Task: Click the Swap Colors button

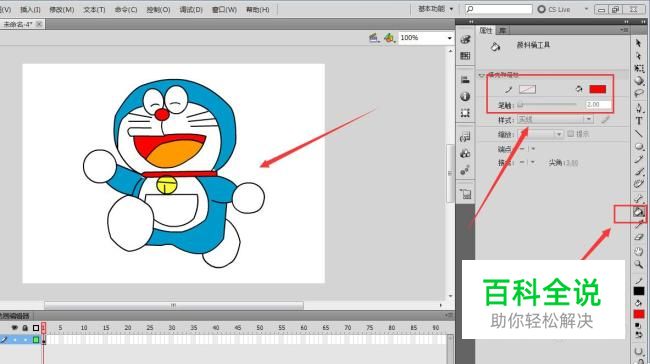Action: tap(639, 335)
